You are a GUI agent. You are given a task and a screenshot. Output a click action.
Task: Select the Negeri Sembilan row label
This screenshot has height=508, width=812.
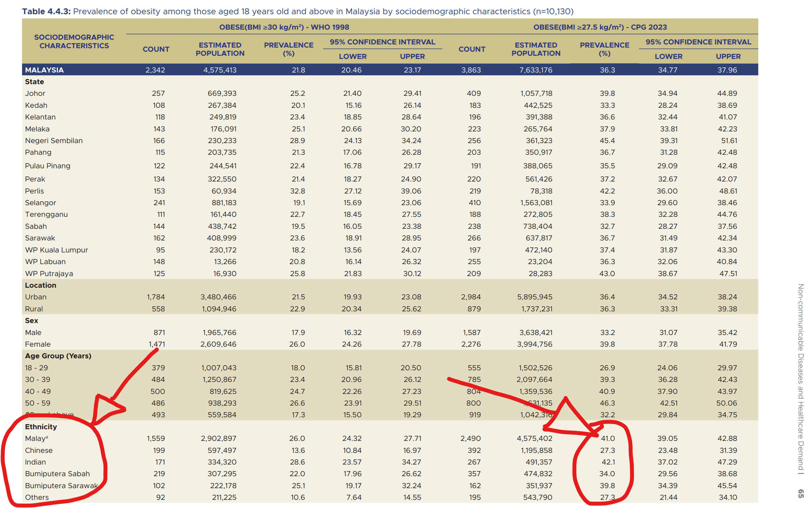point(54,141)
